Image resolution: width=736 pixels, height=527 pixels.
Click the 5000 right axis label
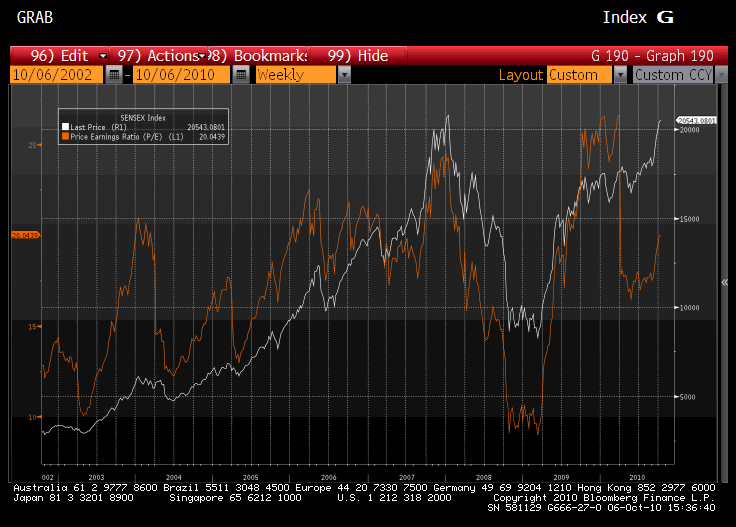click(688, 397)
